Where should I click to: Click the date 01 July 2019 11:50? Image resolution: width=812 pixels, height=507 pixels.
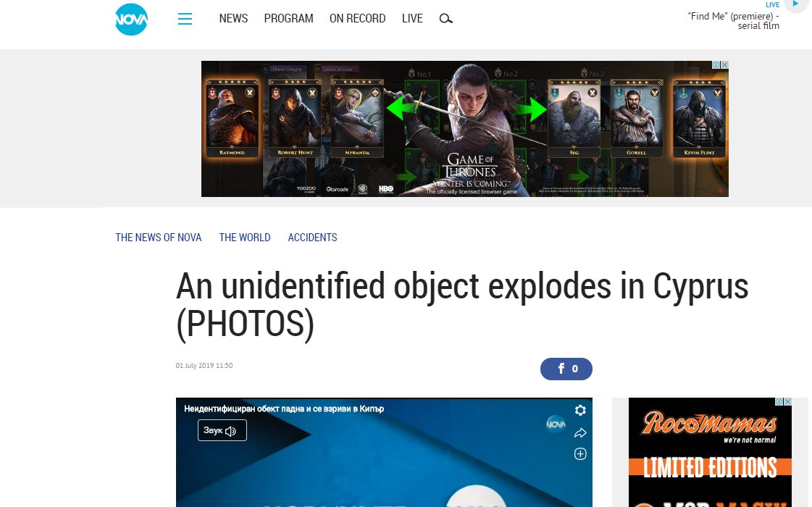point(204,365)
